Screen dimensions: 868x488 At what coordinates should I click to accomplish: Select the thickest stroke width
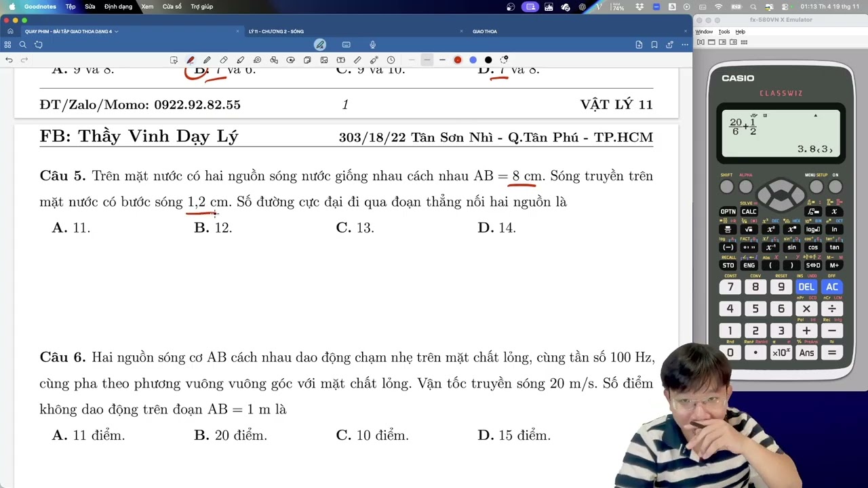pyautogui.click(x=442, y=60)
